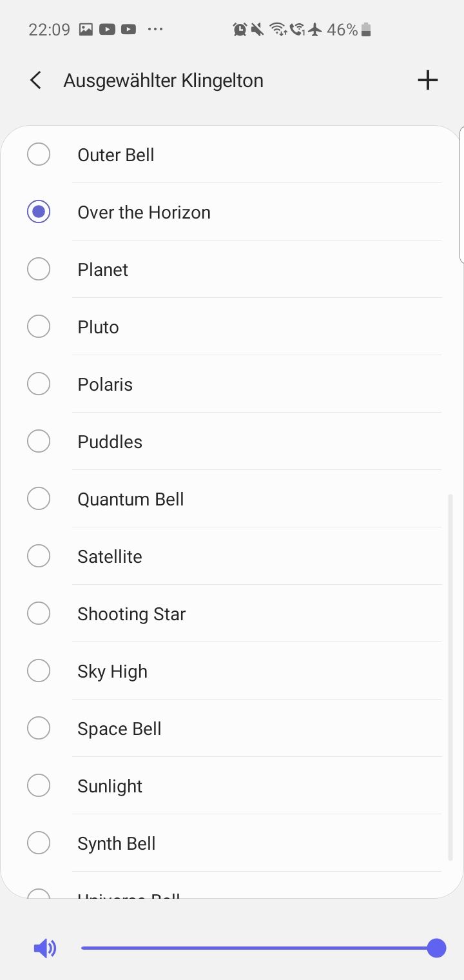464x980 pixels.
Task: Tap the Satellite ringtone label
Action: [x=110, y=557]
